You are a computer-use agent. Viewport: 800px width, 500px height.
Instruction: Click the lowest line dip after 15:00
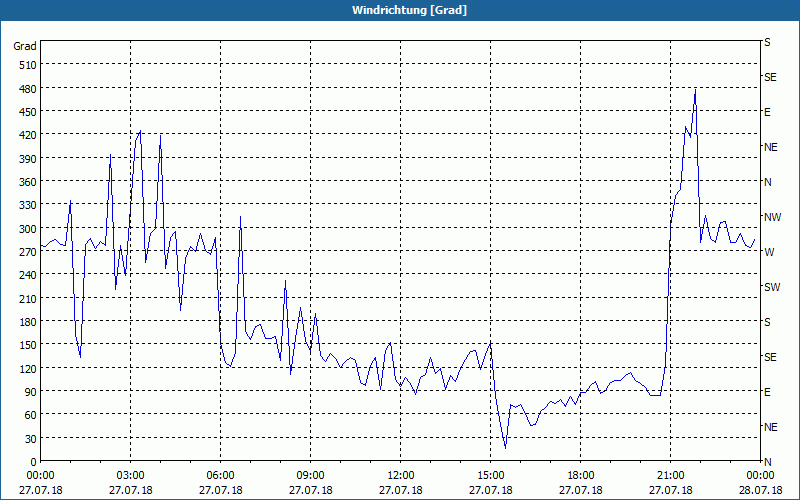[506, 447]
